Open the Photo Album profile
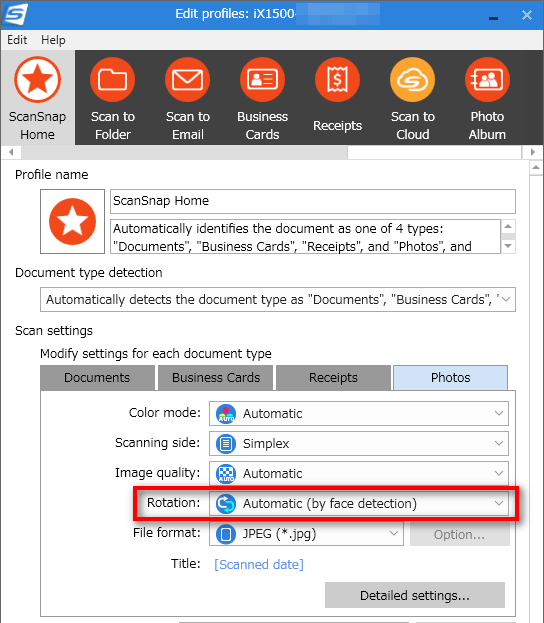 click(487, 98)
